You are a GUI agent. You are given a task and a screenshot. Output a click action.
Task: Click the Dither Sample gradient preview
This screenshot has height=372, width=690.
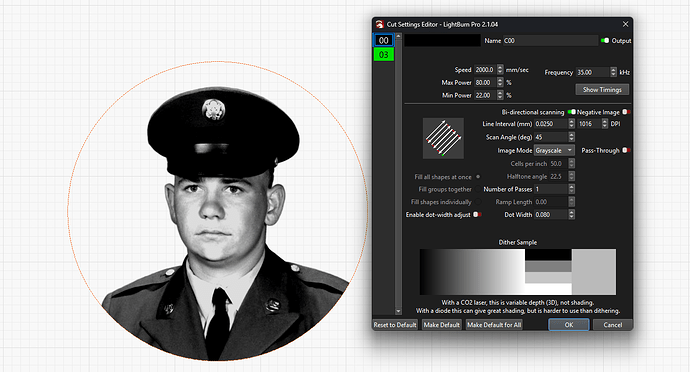pyautogui.click(x=518, y=272)
